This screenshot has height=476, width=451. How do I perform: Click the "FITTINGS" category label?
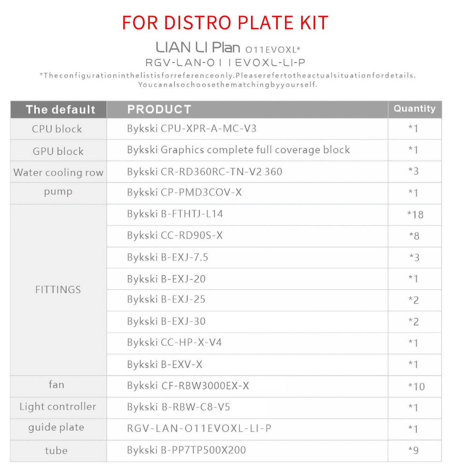point(58,290)
